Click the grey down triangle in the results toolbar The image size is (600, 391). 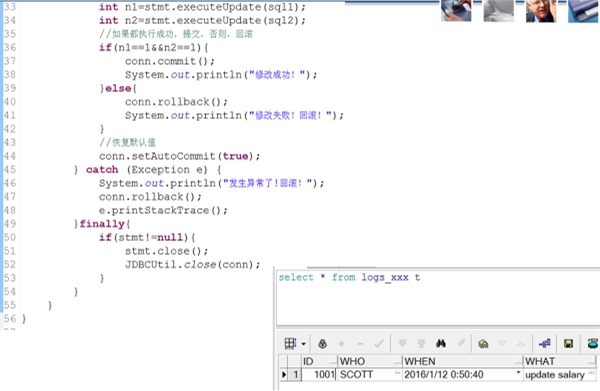point(502,344)
